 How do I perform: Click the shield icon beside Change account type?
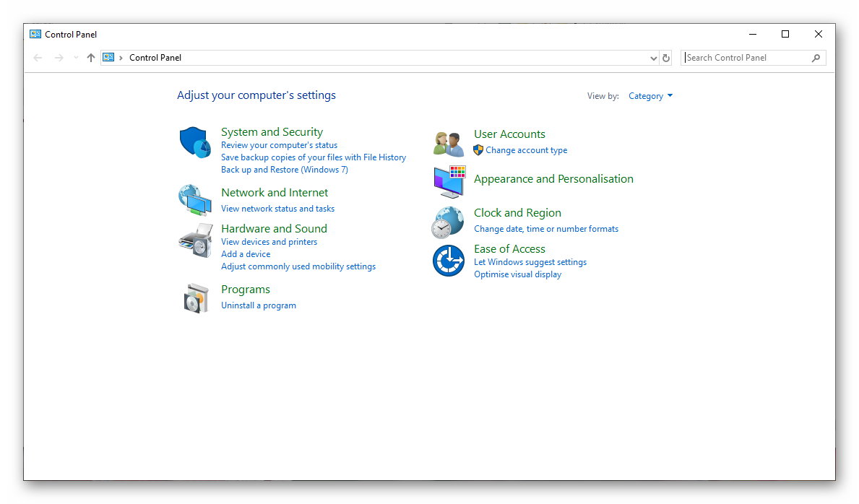[x=478, y=150]
